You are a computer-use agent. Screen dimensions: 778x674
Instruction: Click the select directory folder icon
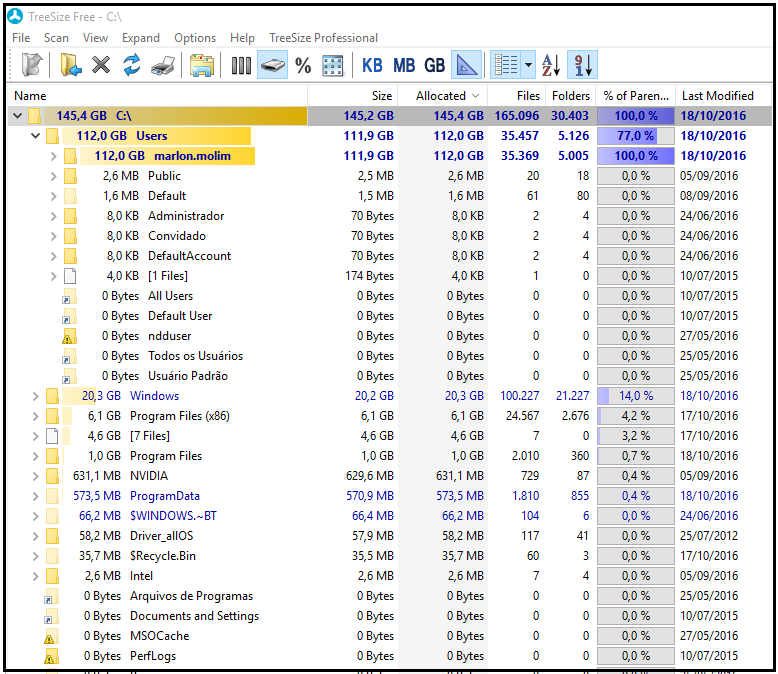click(70, 65)
